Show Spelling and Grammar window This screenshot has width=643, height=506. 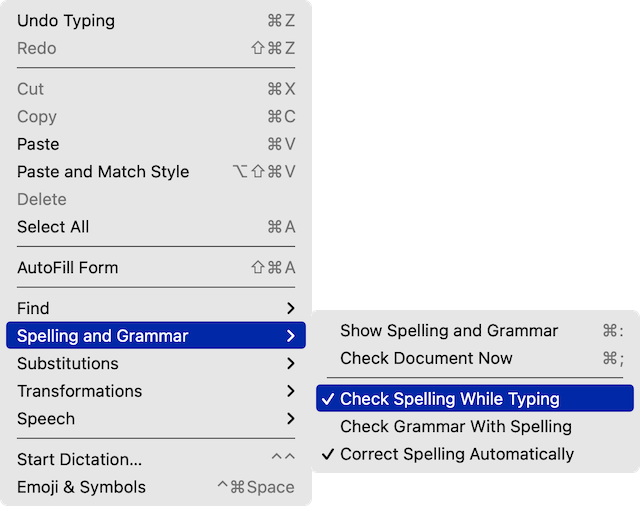click(449, 331)
